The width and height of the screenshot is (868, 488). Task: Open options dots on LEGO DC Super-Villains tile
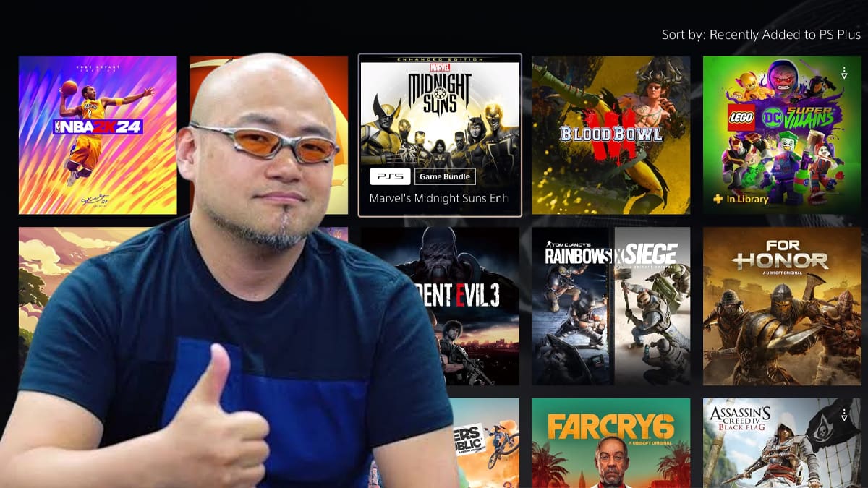tap(844, 73)
